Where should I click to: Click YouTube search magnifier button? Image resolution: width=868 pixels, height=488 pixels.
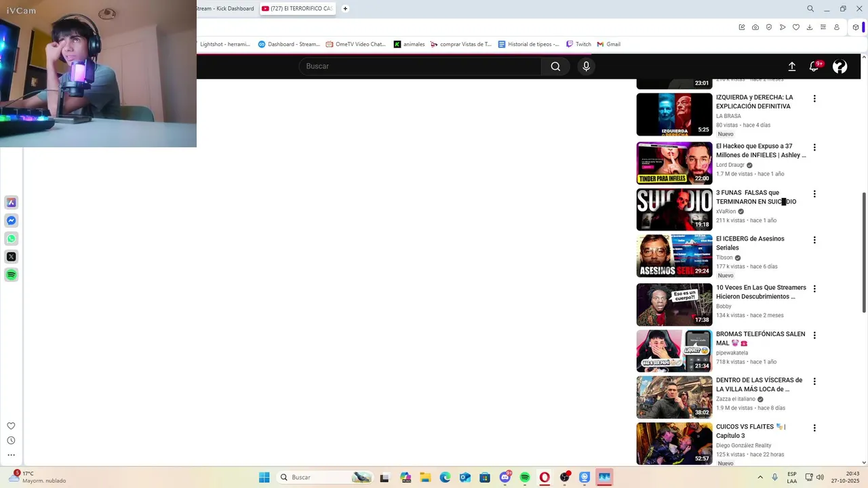[x=555, y=66]
